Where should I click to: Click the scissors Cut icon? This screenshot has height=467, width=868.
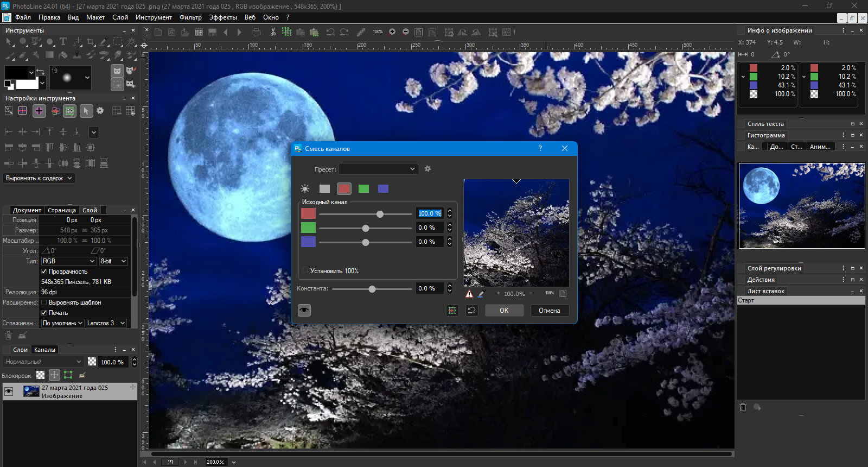pos(273,33)
